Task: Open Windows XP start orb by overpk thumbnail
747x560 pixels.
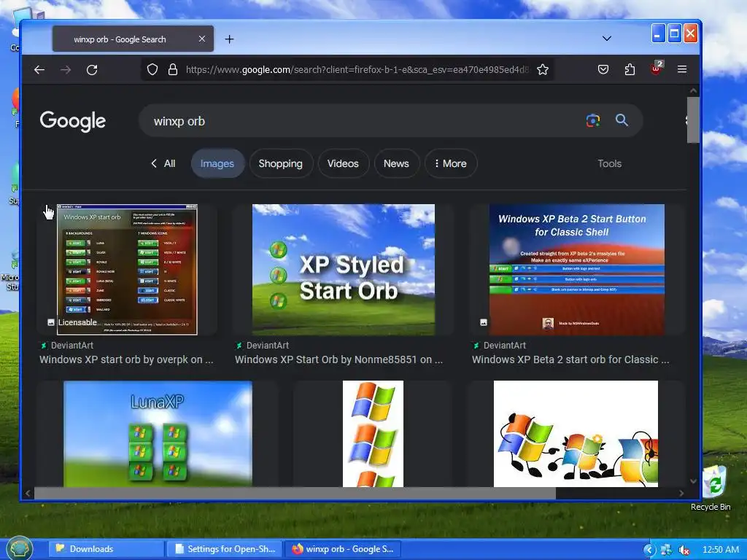Action: tap(127, 270)
